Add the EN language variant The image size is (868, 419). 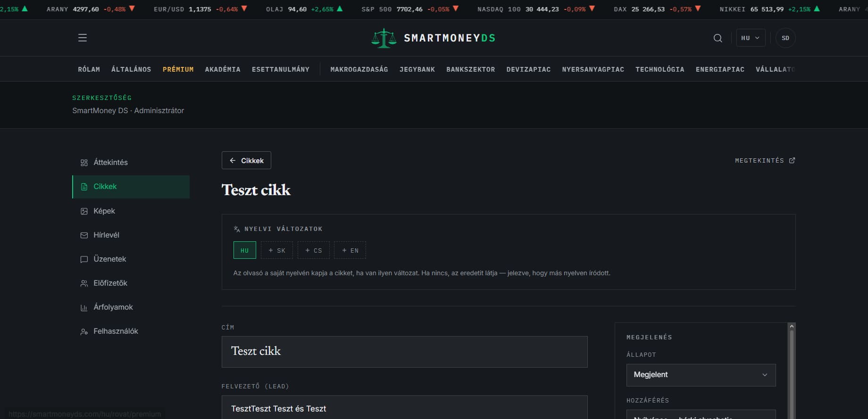coord(350,250)
